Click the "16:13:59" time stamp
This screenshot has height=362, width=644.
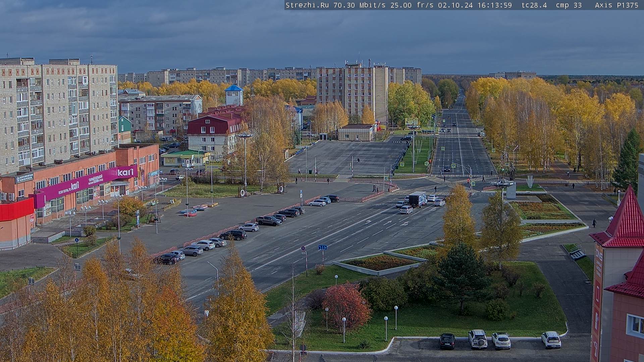[x=494, y=5]
